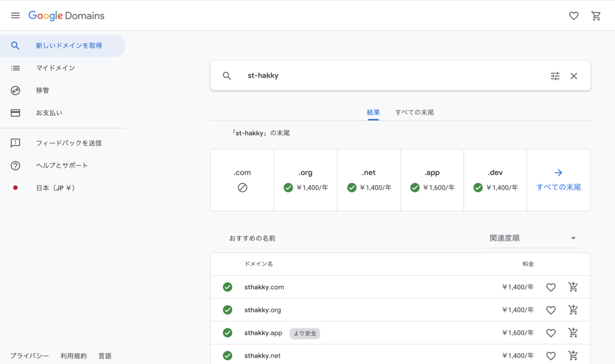
Task: Open マイドメイン in sidebar
Action: point(63,68)
